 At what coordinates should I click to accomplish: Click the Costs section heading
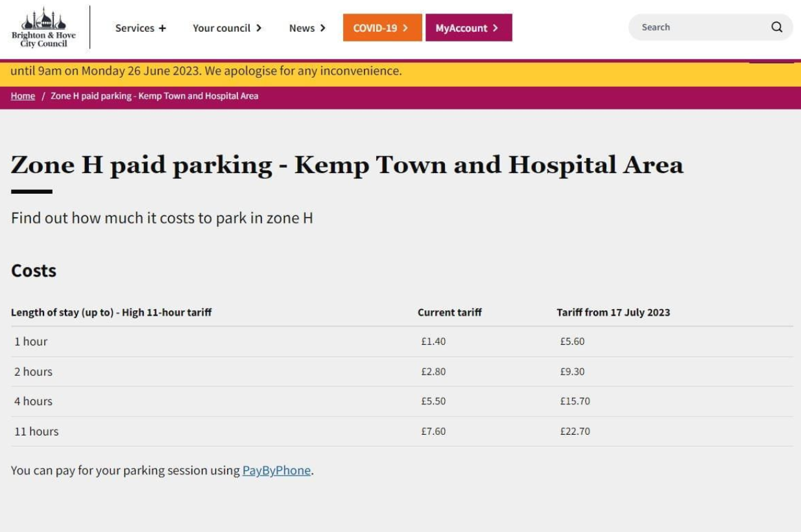[34, 270]
